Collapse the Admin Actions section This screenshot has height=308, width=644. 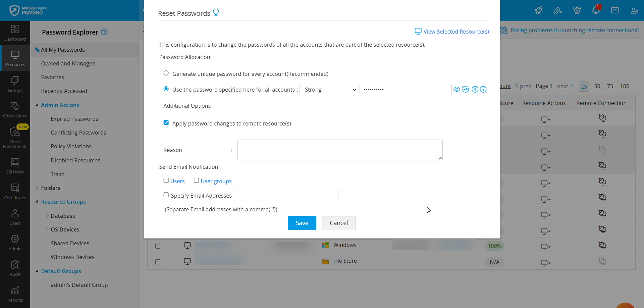pos(37,105)
